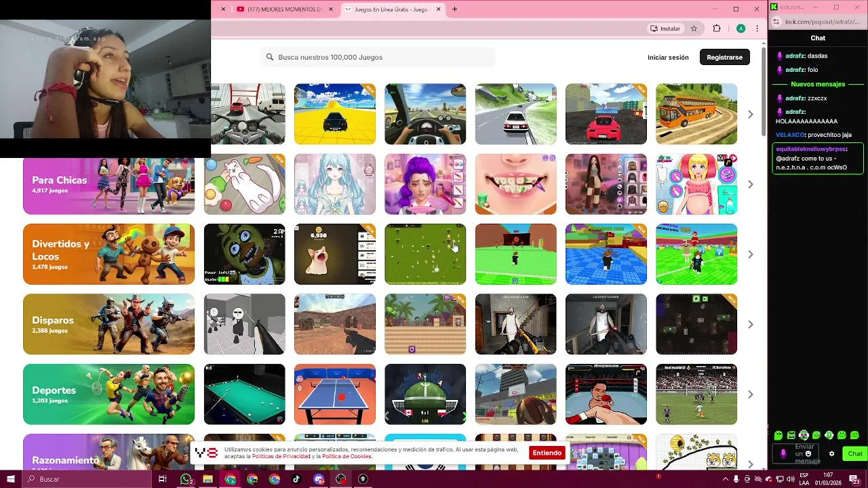Open the boxing game thumbnail

(x=606, y=394)
